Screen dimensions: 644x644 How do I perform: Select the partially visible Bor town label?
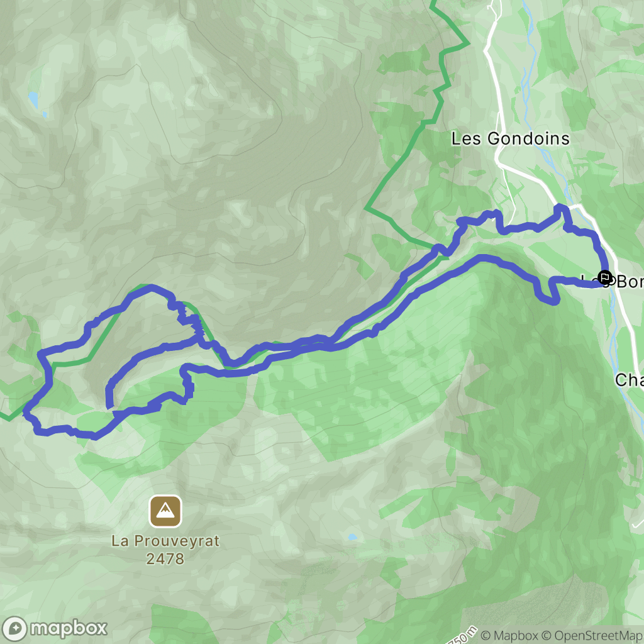point(630,281)
